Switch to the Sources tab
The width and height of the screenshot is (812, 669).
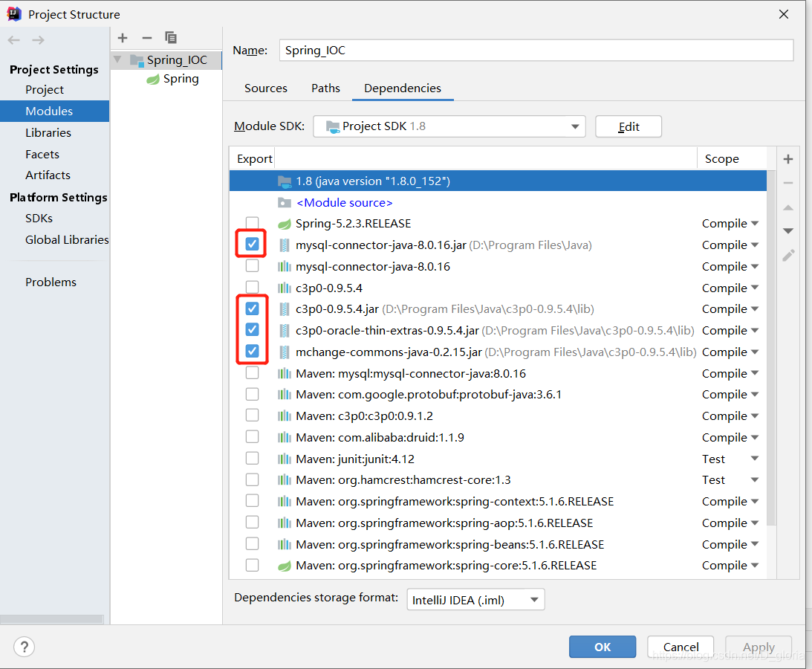click(265, 88)
